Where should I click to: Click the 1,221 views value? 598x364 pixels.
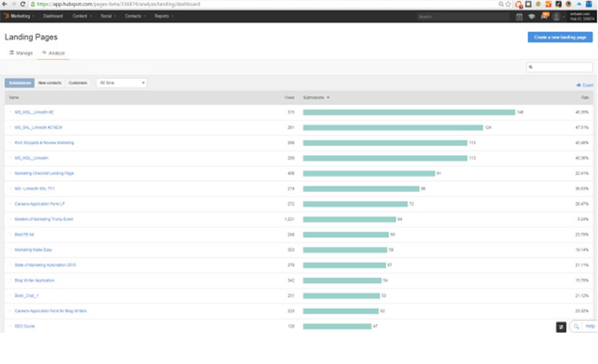289,219
